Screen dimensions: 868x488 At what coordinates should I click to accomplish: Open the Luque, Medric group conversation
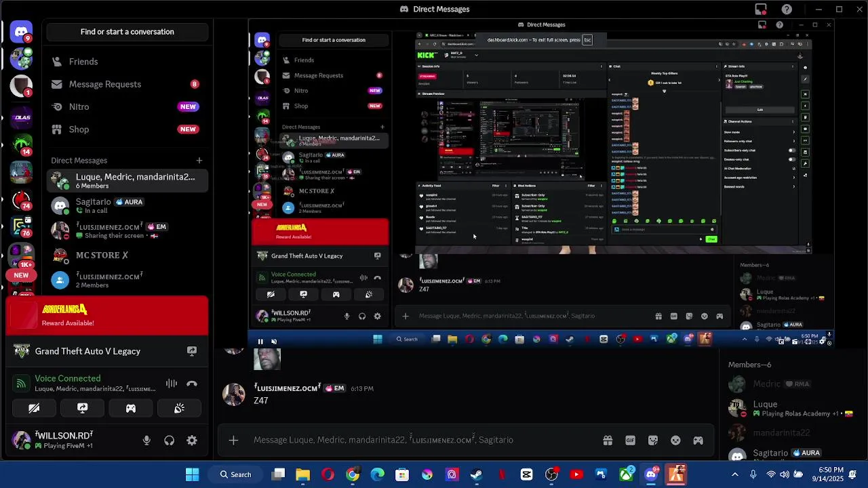coord(127,181)
